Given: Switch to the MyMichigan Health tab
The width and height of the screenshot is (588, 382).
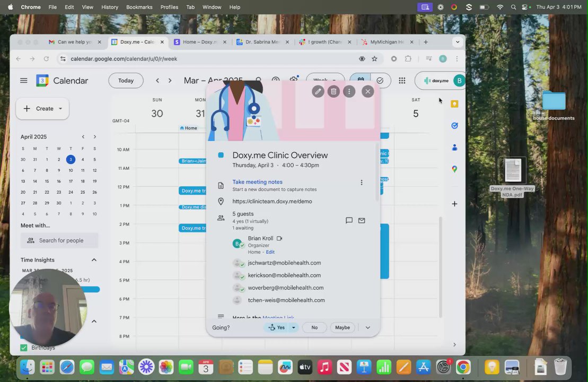Looking at the screenshot, I should (x=387, y=42).
